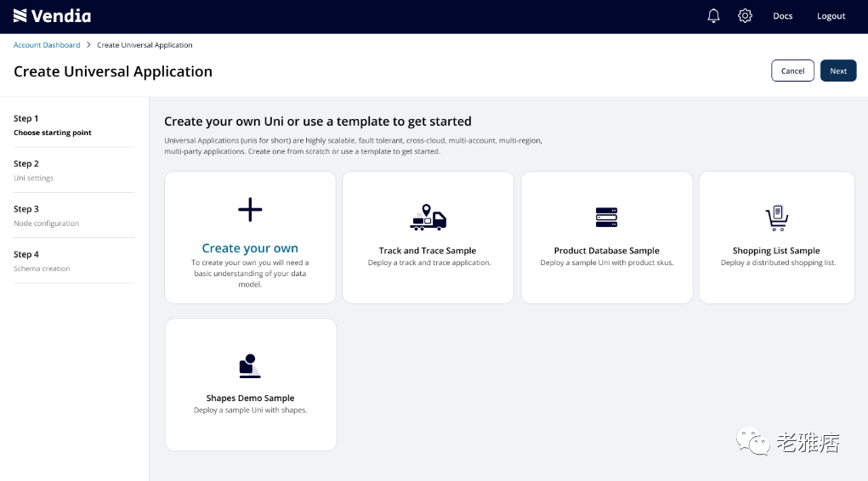Choose Product Database Sample title
868x481 pixels.
pos(607,250)
